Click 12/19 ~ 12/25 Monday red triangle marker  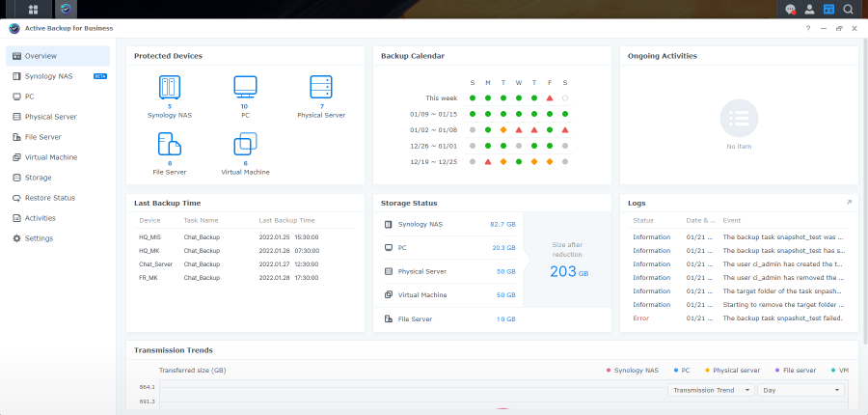tap(488, 162)
